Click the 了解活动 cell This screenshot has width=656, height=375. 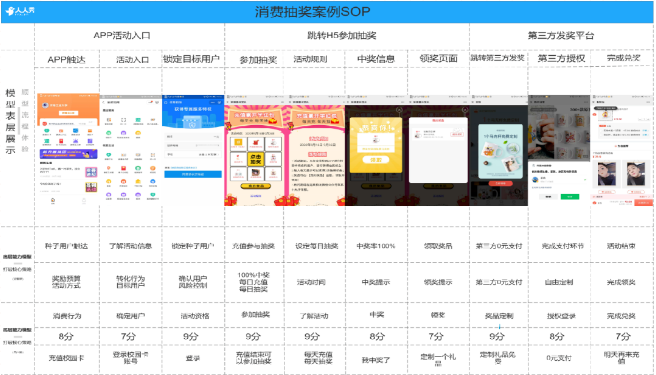point(314,316)
